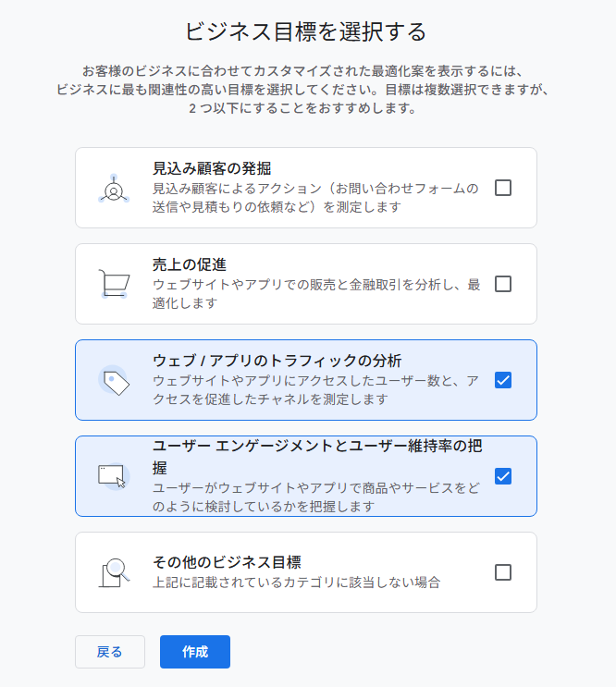The width and height of the screenshot is (616, 687).
Task: Click the ユーザー エンゲージメントとユーザー維持率の把握 heading
Action: (317, 457)
